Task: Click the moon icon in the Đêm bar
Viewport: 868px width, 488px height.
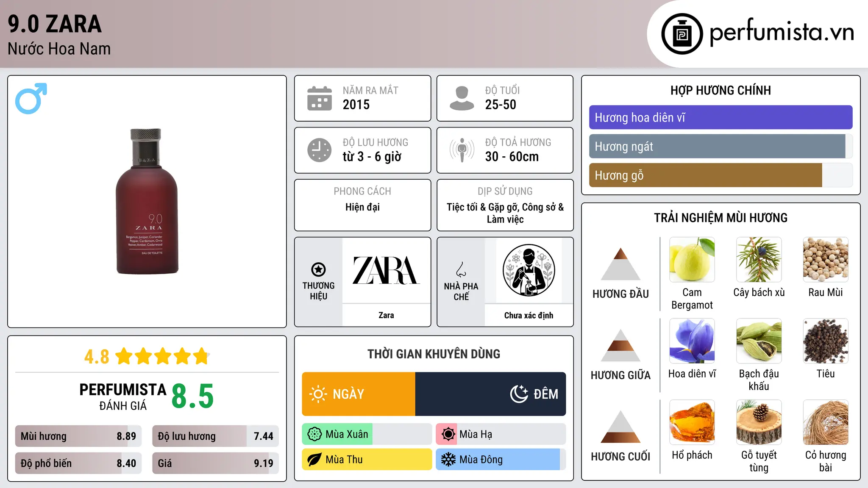Action: [x=519, y=394]
